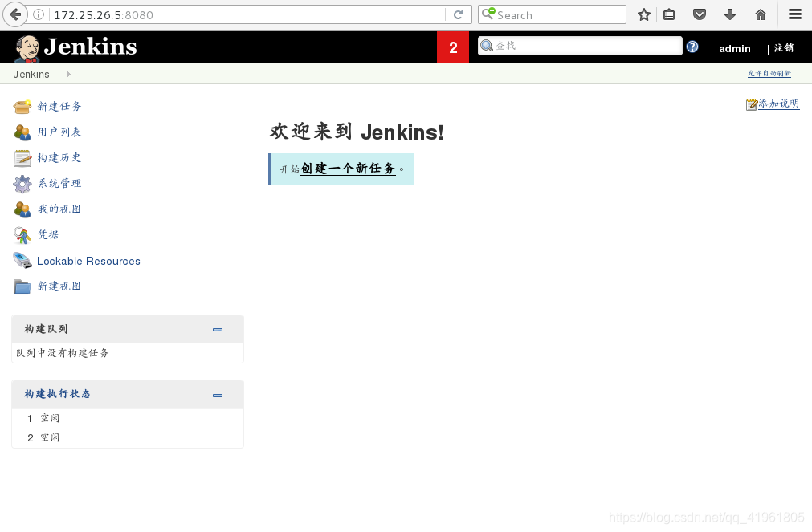The height and width of the screenshot is (532, 812).
Task: Click the 队列中没有构建任务 text
Action: pos(63,353)
